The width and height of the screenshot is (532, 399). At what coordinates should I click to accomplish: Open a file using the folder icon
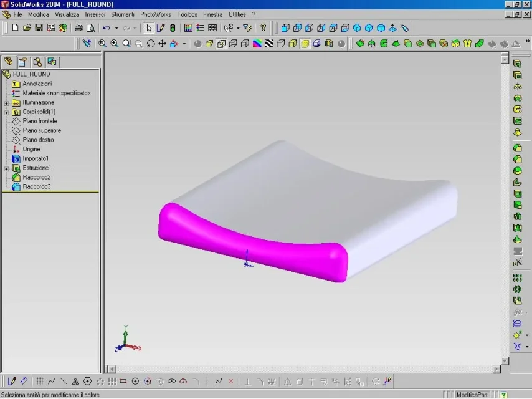click(27, 28)
